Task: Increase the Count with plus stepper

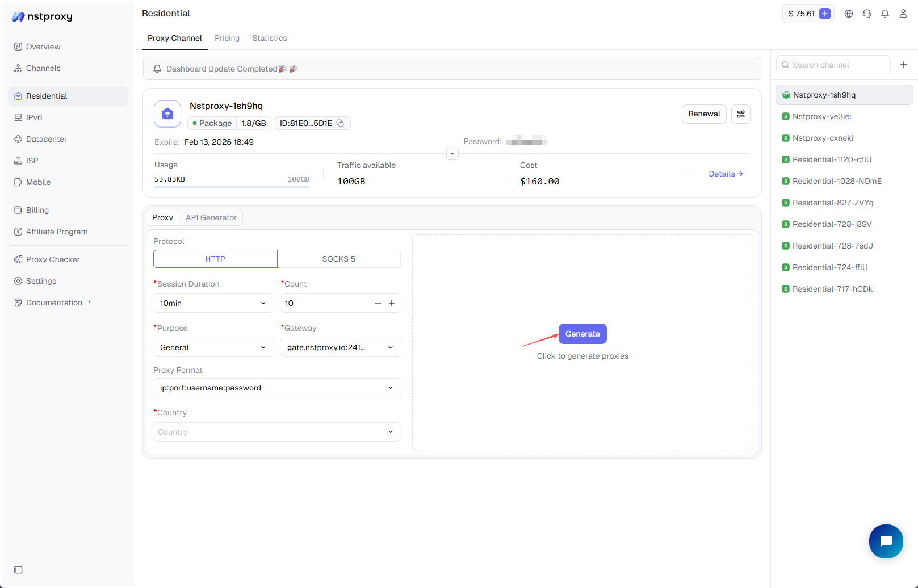Action: pyautogui.click(x=392, y=303)
